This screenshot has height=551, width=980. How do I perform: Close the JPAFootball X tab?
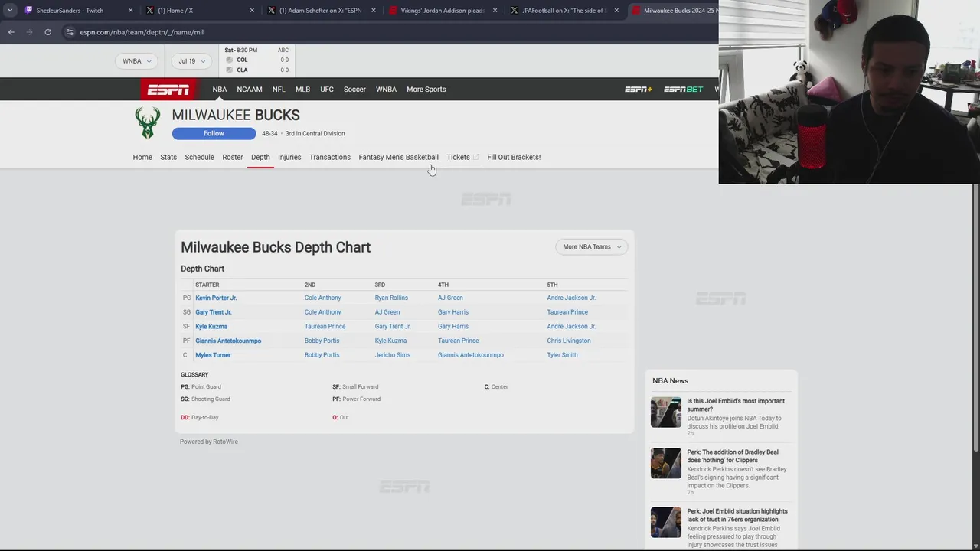tap(616, 11)
